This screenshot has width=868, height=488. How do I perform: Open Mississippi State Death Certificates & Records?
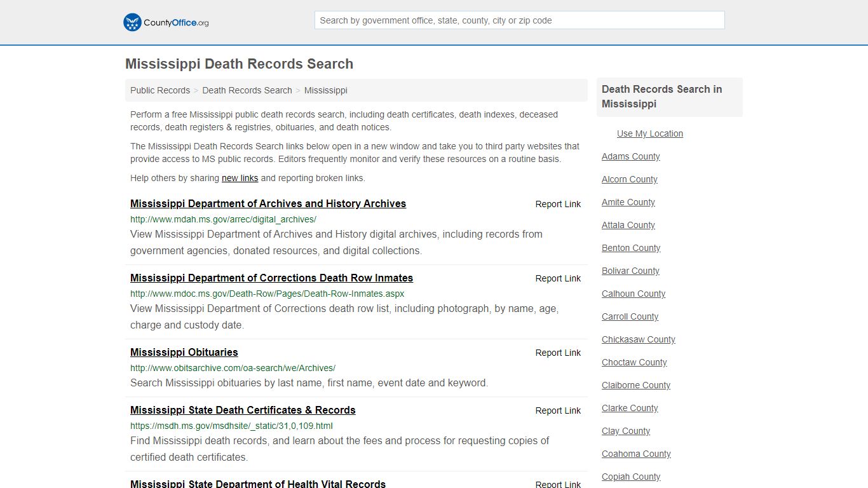click(x=243, y=410)
